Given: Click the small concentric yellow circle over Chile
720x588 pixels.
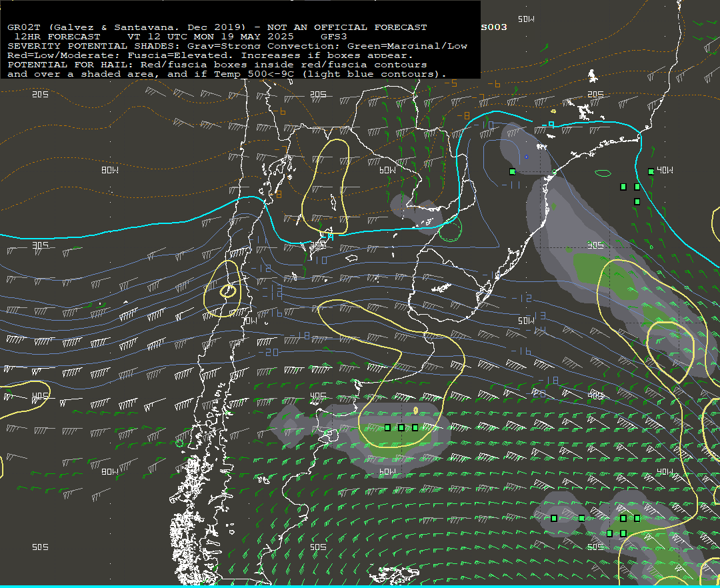Looking at the screenshot, I should tap(228, 291).
